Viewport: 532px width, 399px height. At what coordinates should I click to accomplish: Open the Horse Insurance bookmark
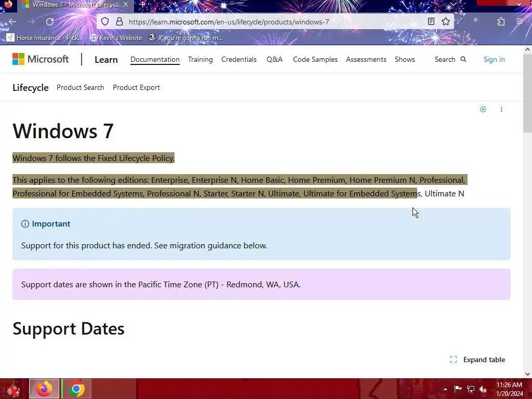[45, 37]
